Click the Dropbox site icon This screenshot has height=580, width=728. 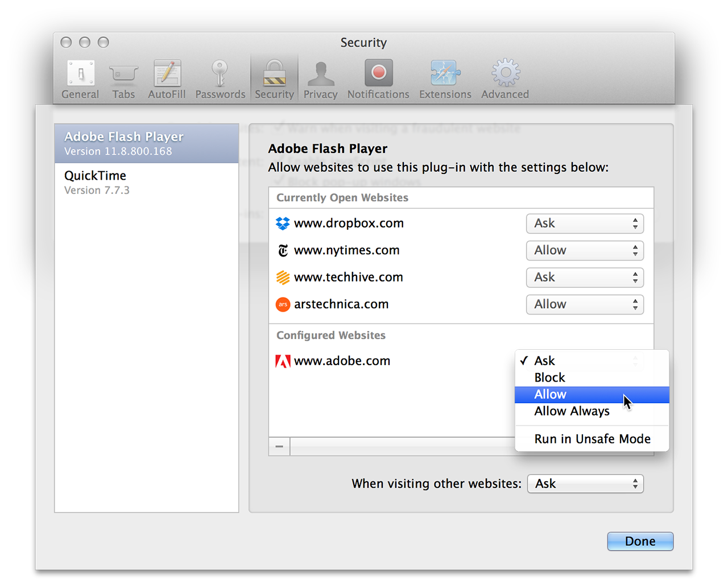coord(283,223)
